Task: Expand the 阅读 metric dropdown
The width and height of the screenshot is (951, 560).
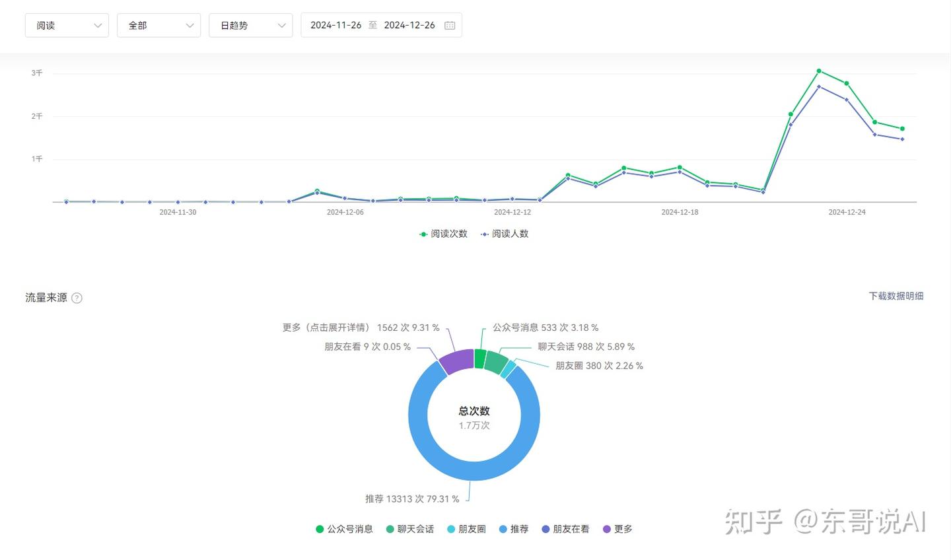Action: 67,25
